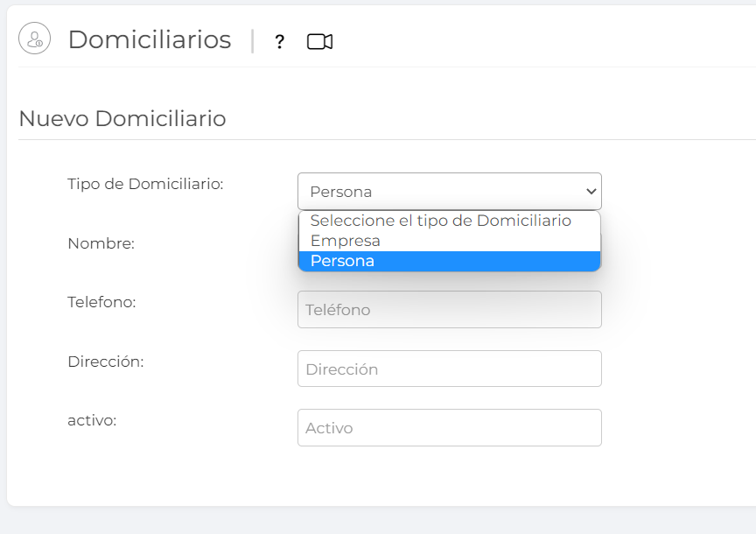Click the "Domiciliarios" page title
This screenshot has width=756, height=534.
150,39
